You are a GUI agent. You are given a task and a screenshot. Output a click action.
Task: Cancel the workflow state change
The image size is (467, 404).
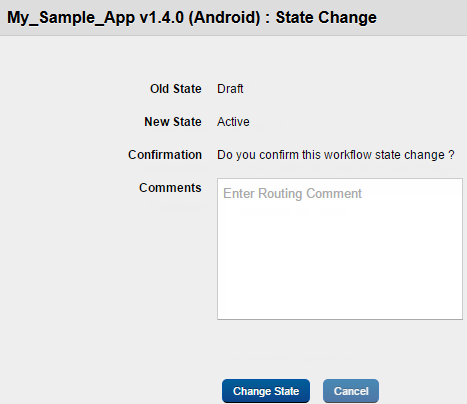pos(351,391)
